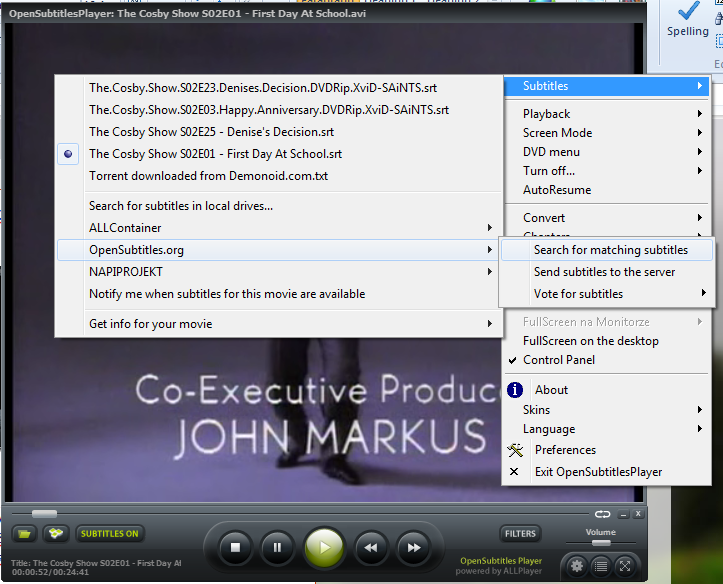
Task: Minimize the player control panel
Action: pos(623,514)
